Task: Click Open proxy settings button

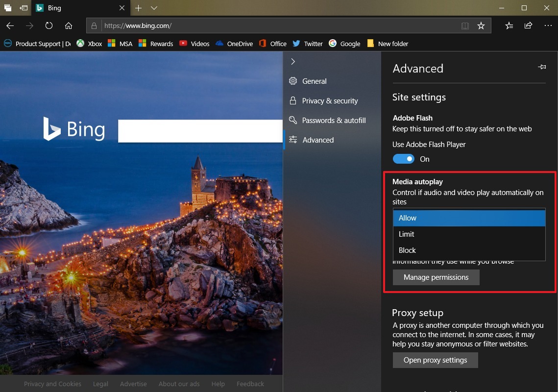Action: pyautogui.click(x=435, y=360)
